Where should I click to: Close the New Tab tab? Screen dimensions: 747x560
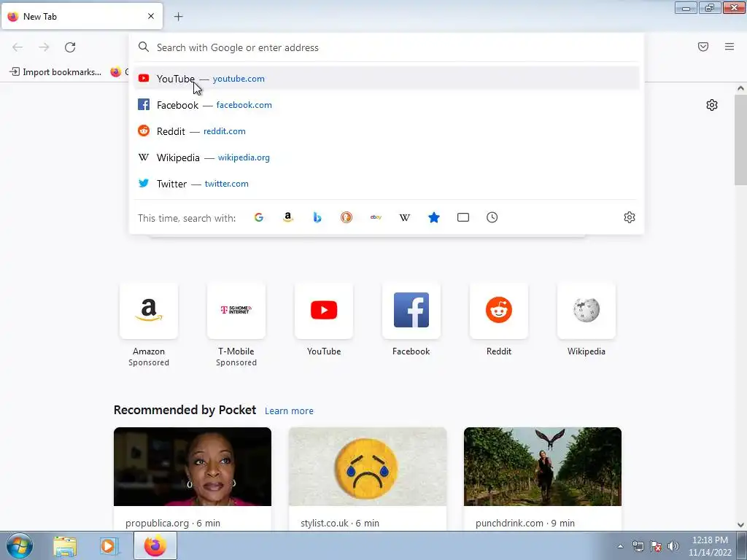tap(151, 16)
